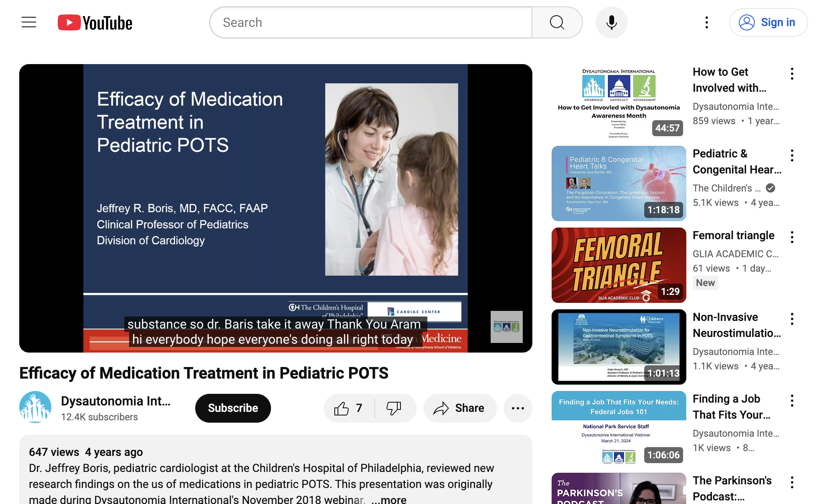Click the like count 7
Screen dimensions: 821x504
359,408
